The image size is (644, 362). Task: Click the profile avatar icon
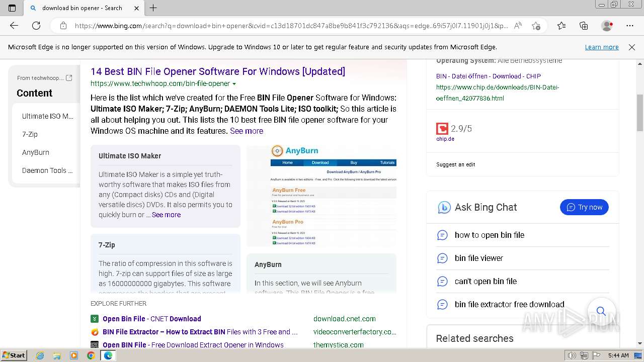[x=607, y=26]
